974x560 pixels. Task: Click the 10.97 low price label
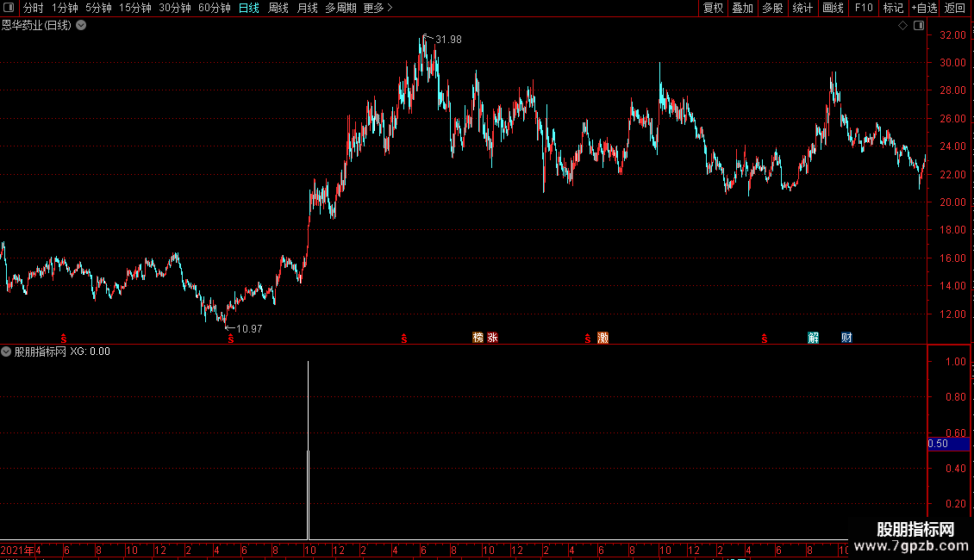249,329
